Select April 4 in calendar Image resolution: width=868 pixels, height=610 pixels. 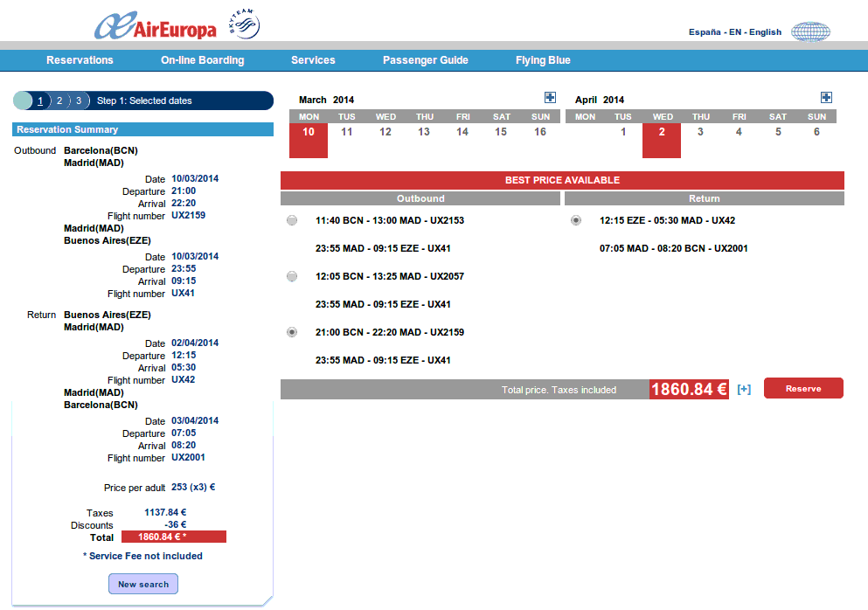click(739, 132)
